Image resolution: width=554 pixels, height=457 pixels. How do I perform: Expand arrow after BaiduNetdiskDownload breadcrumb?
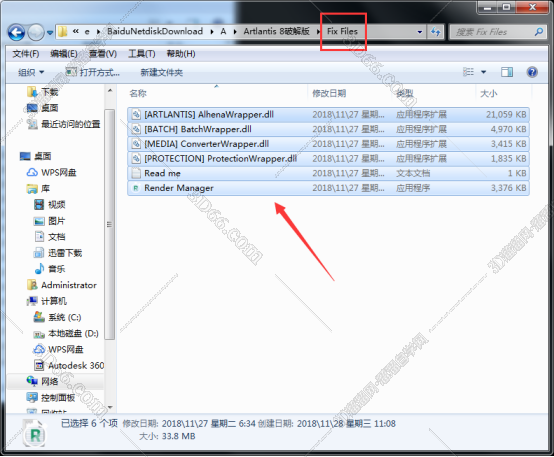pos(212,32)
